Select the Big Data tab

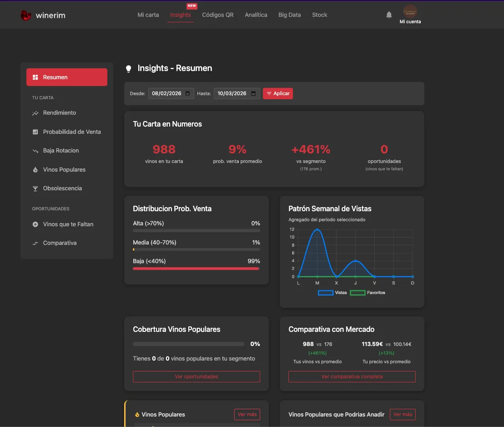[x=290, y=15]
